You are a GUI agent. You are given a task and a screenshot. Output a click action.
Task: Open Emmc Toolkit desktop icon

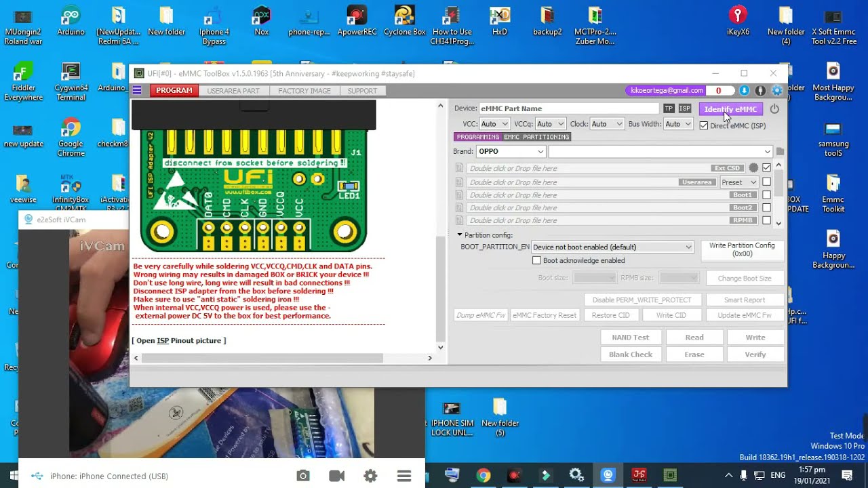tap(833, 194)
